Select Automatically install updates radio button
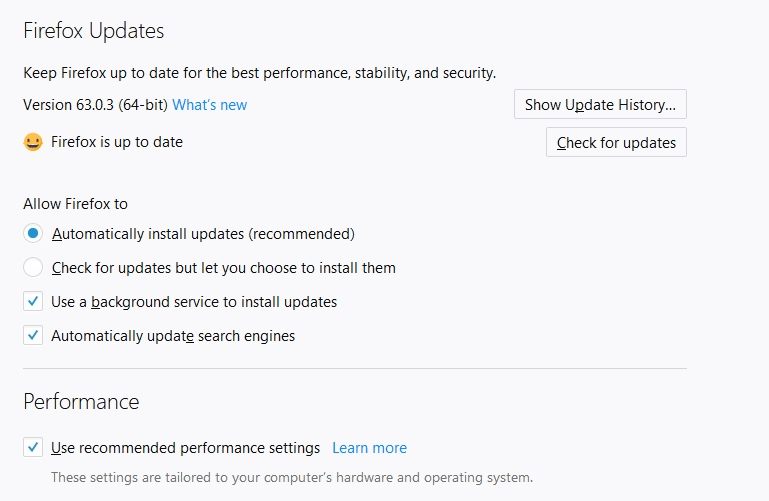769x501 pixels. 33,234
